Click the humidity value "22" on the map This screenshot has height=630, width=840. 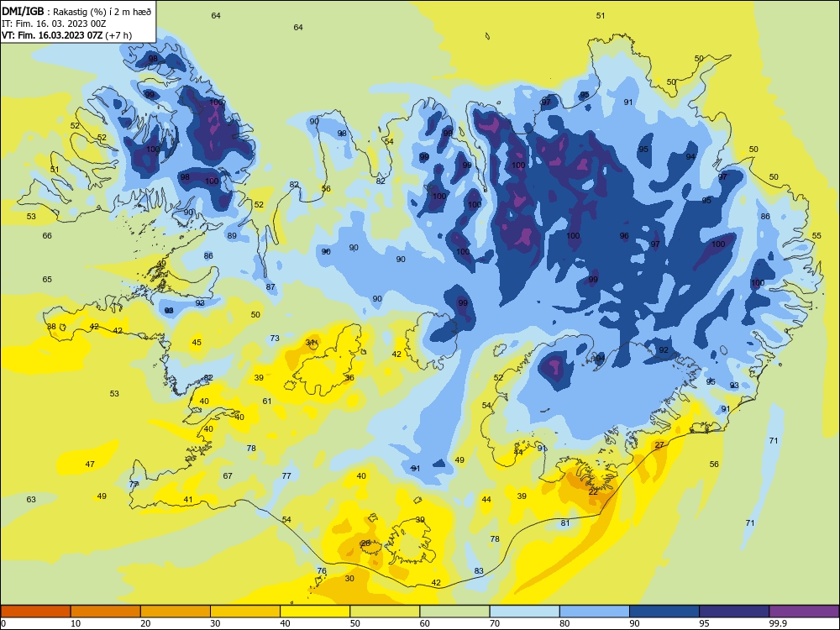pos(593,491)
